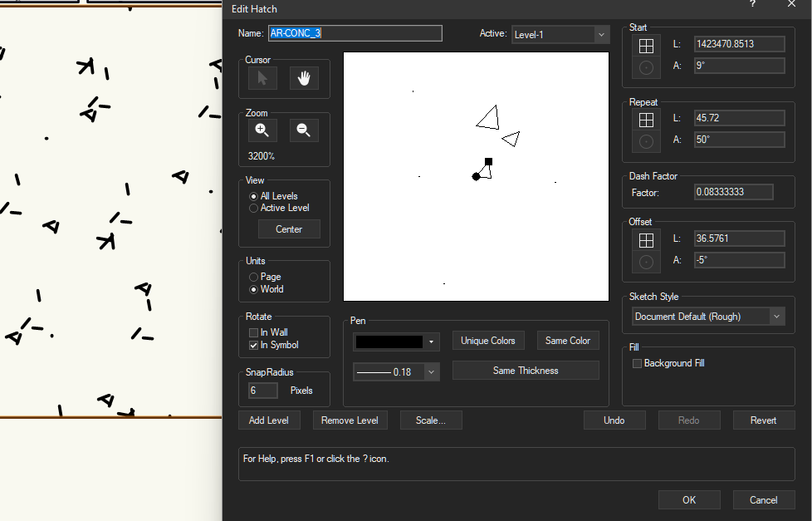Click the Add Level button
The height and width of the screenshot is (521, 812).
(269, 420)
